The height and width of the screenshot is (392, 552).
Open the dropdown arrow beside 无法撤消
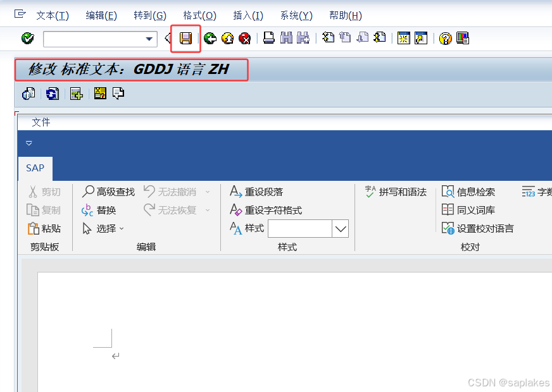pos(208,192)
